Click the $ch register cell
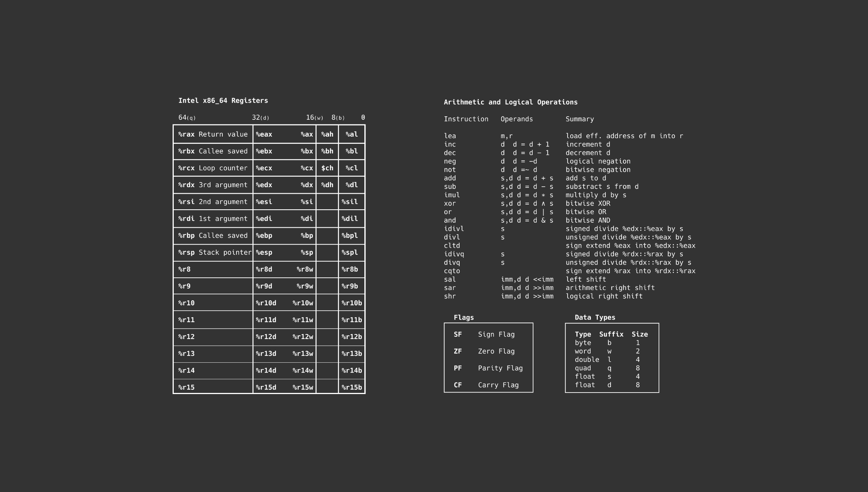 pos(327,168)
